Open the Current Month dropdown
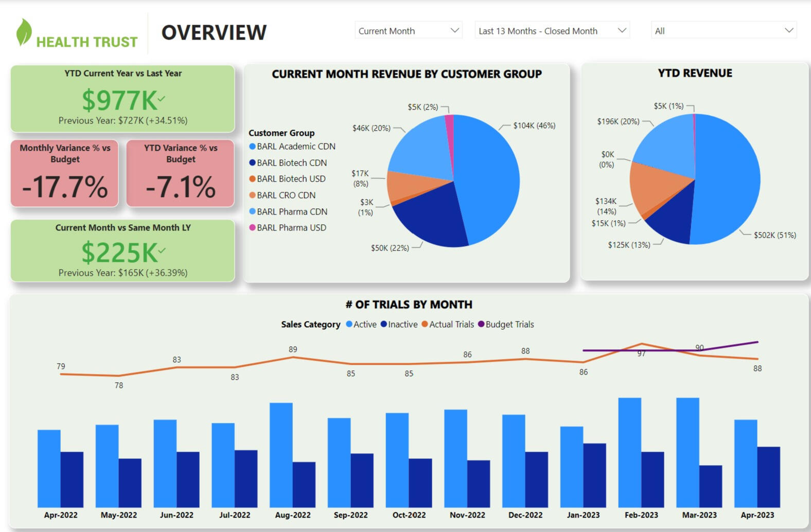811x532 pixels. [408, 31]
